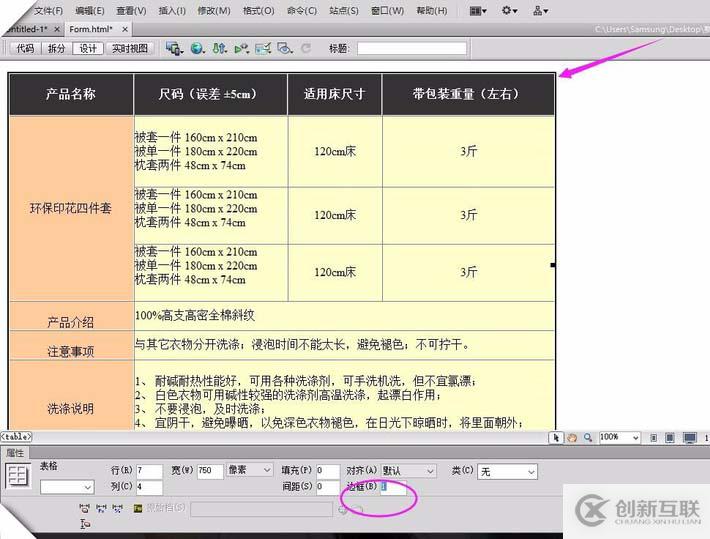This screenshot has width=710, height=539.
Task: Click the globe browser preview icon
Action: [x=197, y=48]
